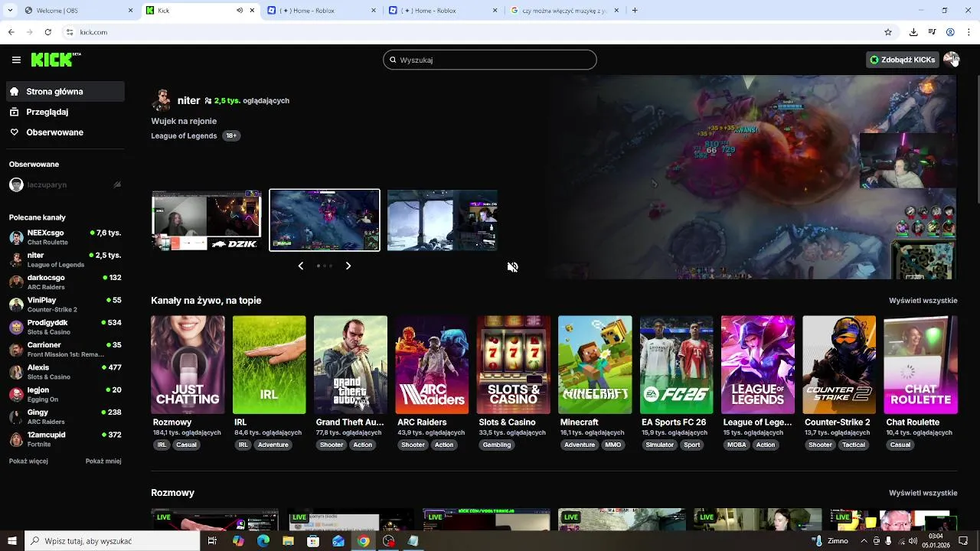Open recommended channel darkocsgo
The image size is (980, 551).
(x=65, y=282)
